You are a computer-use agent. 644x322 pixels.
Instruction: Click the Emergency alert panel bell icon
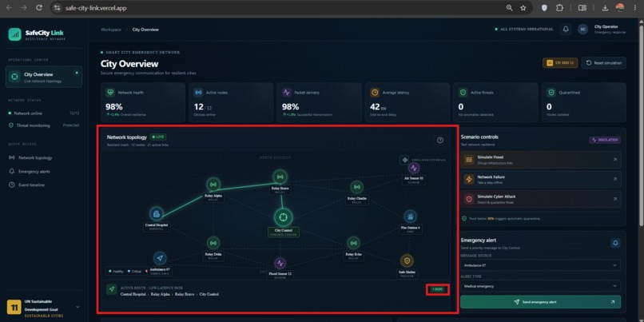point(615,243)
